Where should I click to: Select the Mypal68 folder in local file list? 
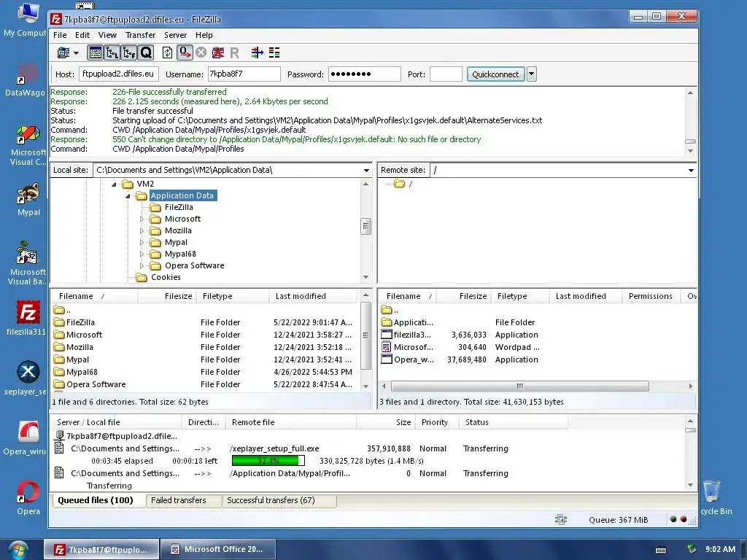(x=205, y=372)
